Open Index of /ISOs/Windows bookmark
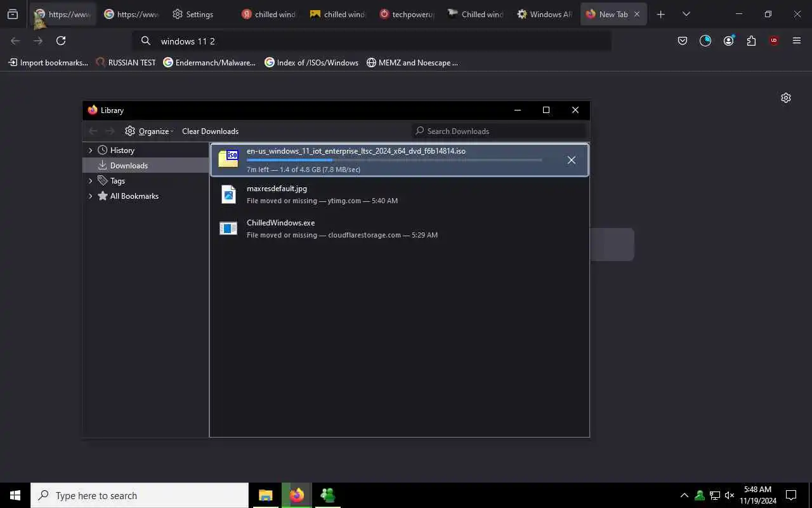 311,62
